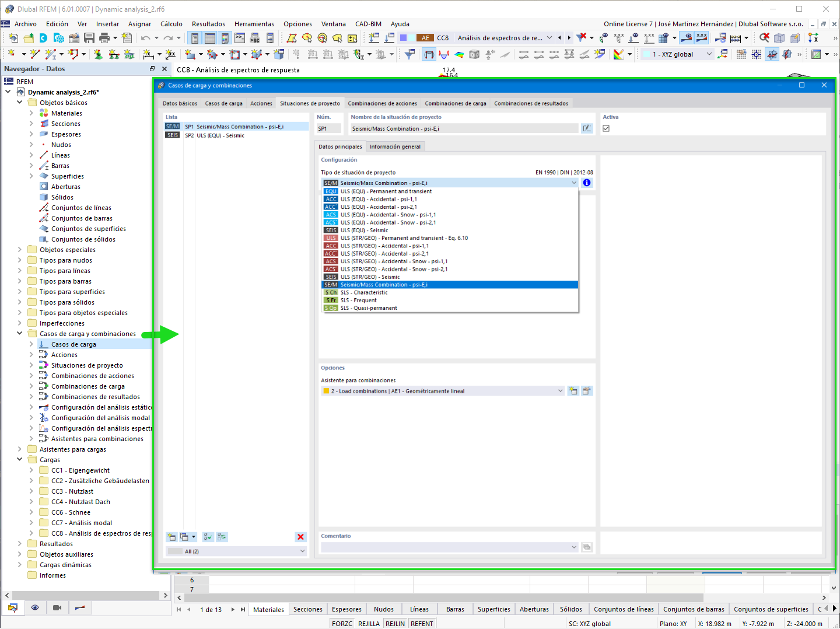This screenshot has width=840, height=629.
Task: Collapse the Cargas tree node
Action: pyautogui.click(x=20, y=460)
